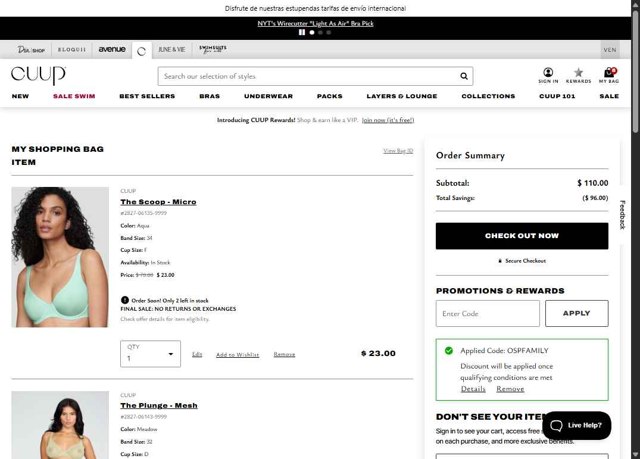Expand the QTY dropdown for The Scoop
The width and height of the screenshot is (640, 459).
pyautogui.click(x=150, y=354)
